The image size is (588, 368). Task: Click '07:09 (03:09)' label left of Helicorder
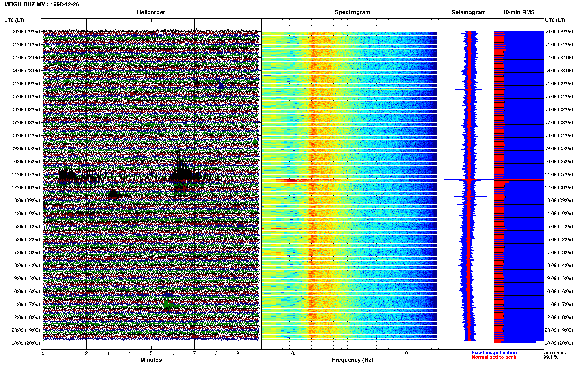(x=26, y=122)
